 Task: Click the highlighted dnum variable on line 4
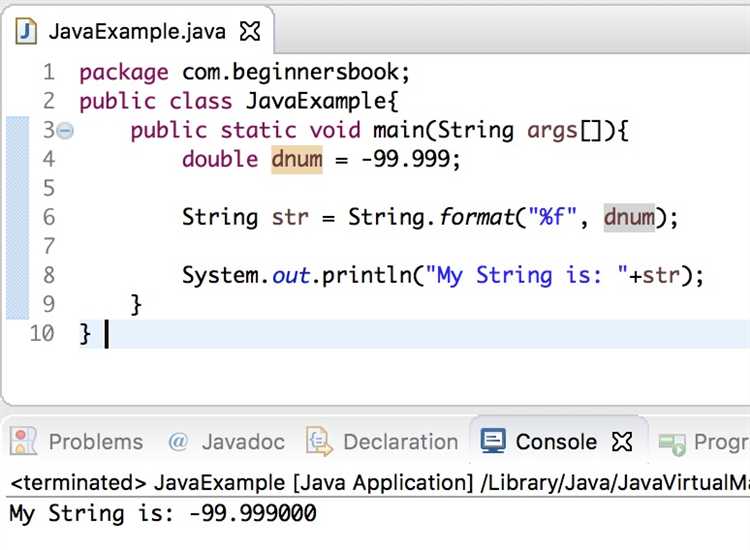coord(296,159)
